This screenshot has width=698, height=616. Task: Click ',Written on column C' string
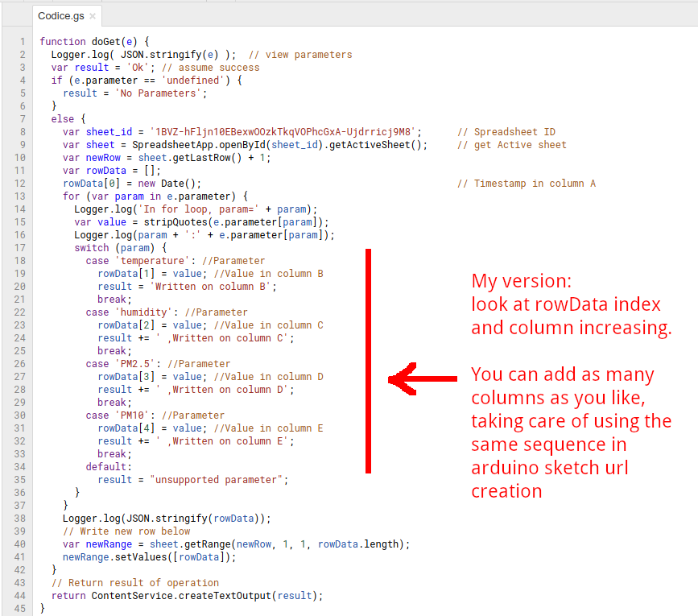pyautogui.click(x=221, y=339)
